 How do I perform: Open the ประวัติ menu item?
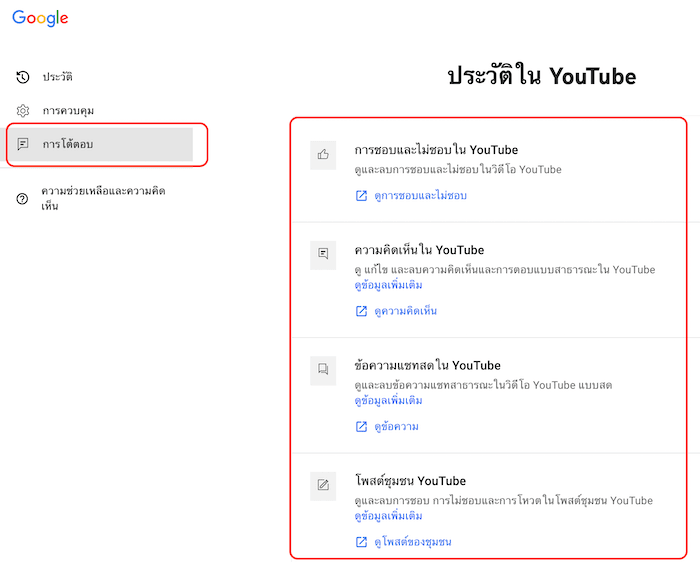(x=57, y=77)
